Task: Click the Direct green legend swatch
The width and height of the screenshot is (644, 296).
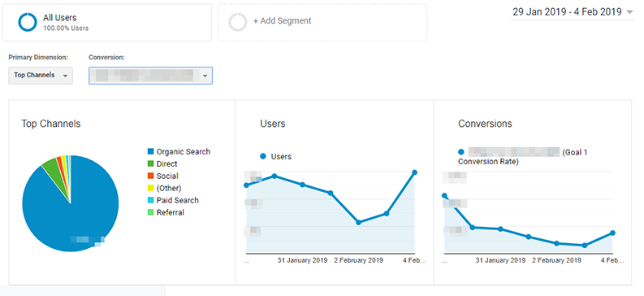Action: pos(150,164)
